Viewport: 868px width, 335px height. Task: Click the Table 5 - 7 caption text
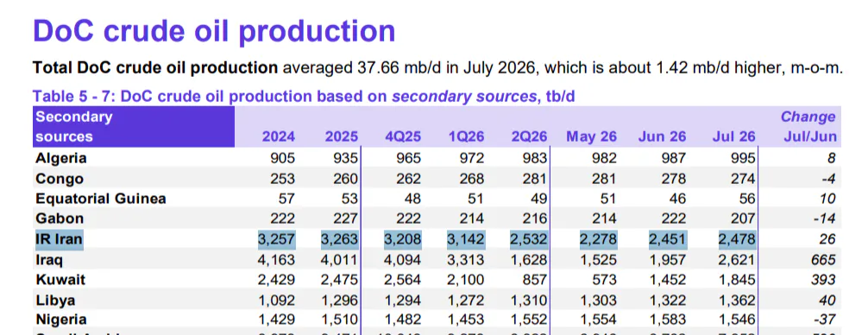point(304,97)
